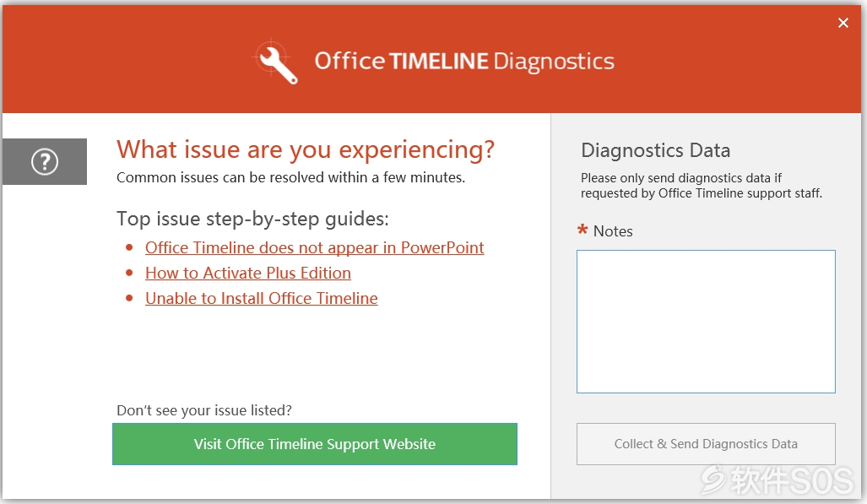Visit the Office Timeline Support Website
This screenshot has height=504, width=867.
click(315, 444)
